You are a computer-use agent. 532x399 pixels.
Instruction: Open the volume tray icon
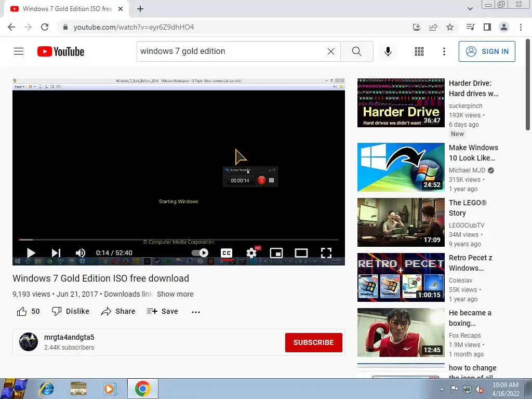(x=480, y=389)
